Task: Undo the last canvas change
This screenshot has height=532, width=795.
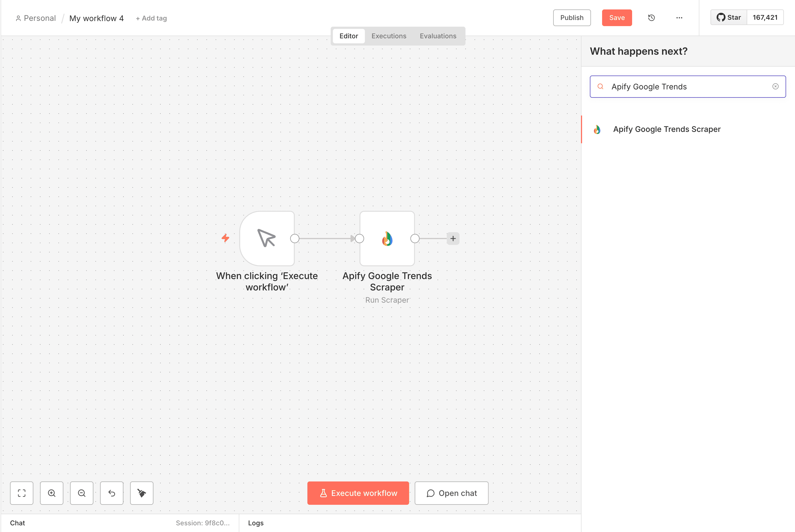Action: click(112, 493)
